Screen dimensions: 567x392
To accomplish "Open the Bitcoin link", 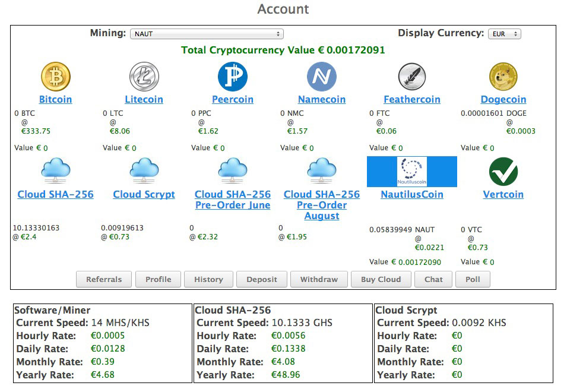I will 56,99.
